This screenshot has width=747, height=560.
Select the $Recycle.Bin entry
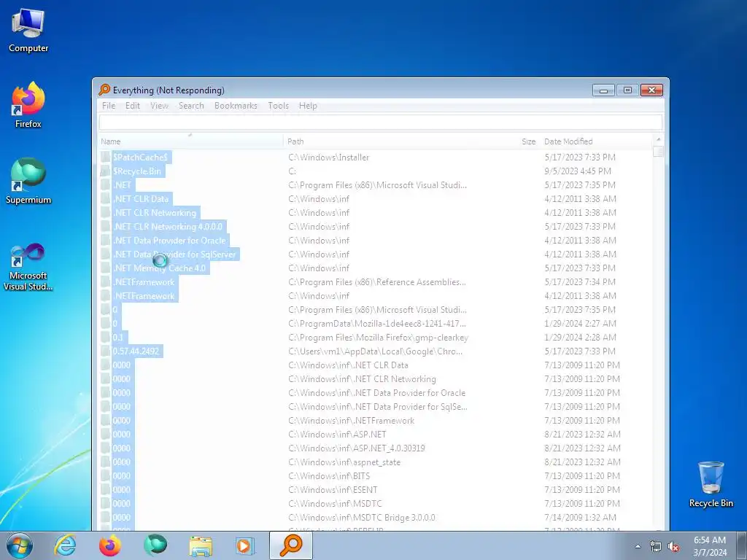coord(137,171)
